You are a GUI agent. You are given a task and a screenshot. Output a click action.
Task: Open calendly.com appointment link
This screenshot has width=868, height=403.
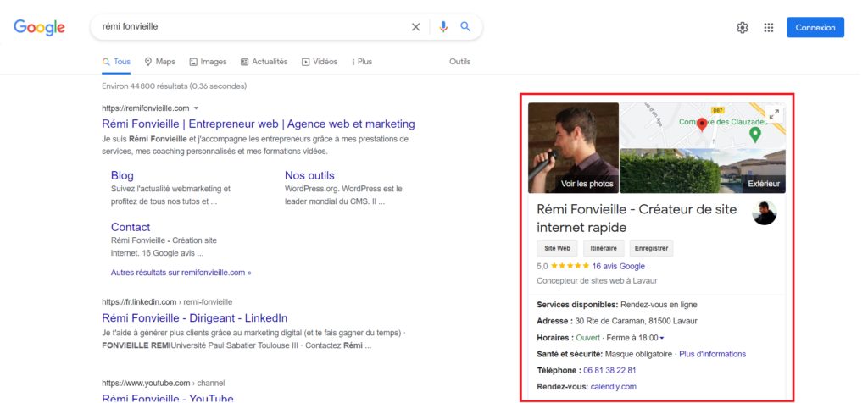(614, 386)
